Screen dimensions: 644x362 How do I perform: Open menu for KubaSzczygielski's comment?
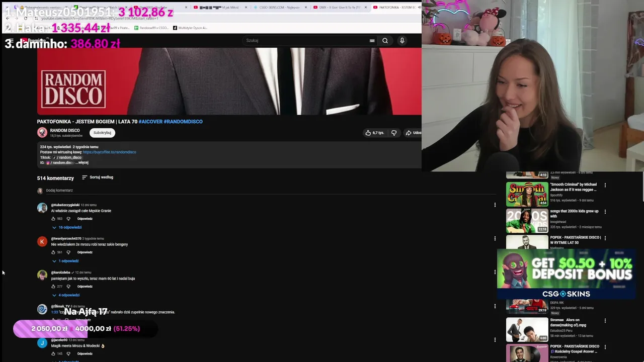click(495, 205)
